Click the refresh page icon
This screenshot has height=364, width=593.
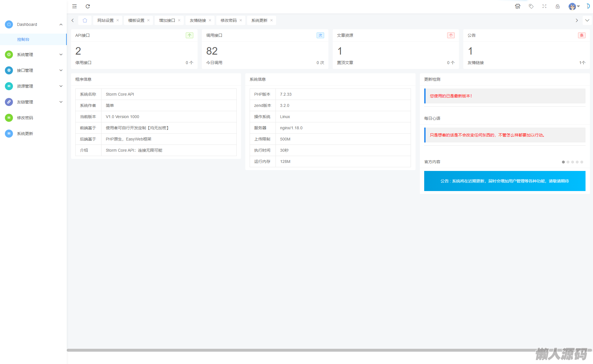[88, 6]
